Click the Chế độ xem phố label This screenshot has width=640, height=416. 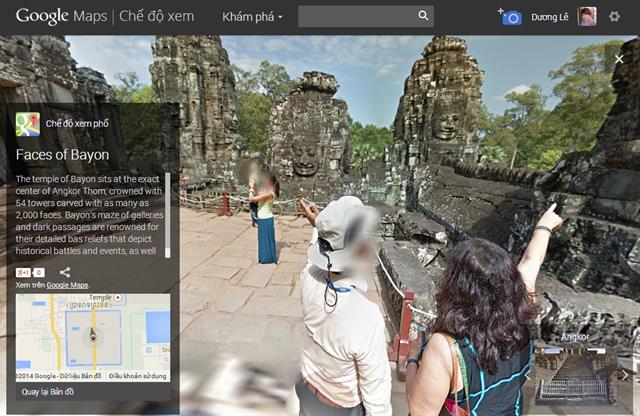(77, 124)
